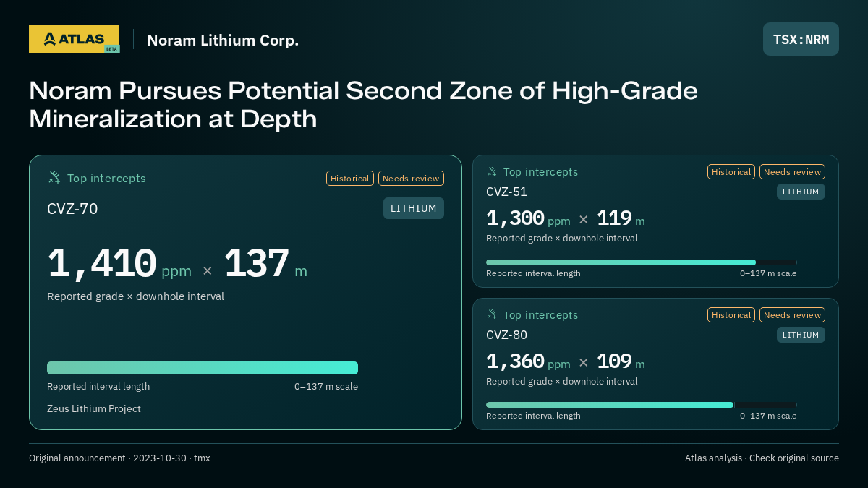This screenshot has width=868, height=488.
Task: Click Reported interval length label under CVZ-51
Action: 533,273
